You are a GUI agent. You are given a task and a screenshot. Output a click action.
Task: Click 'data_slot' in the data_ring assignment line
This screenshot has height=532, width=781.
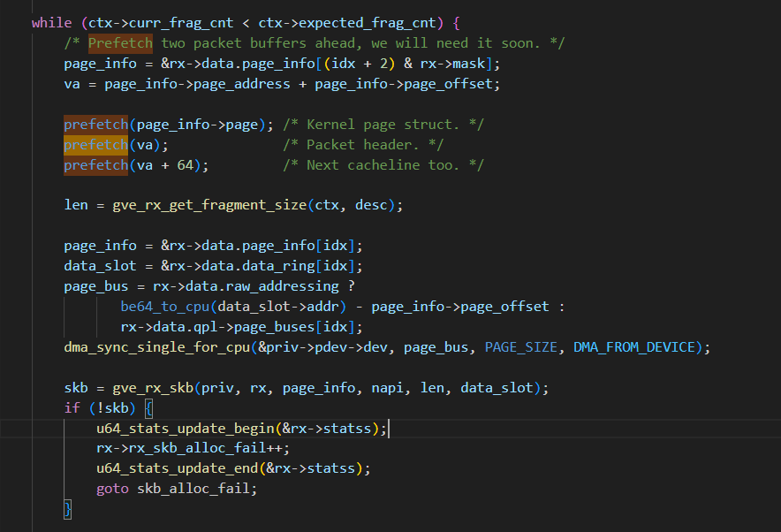[100, 266]
